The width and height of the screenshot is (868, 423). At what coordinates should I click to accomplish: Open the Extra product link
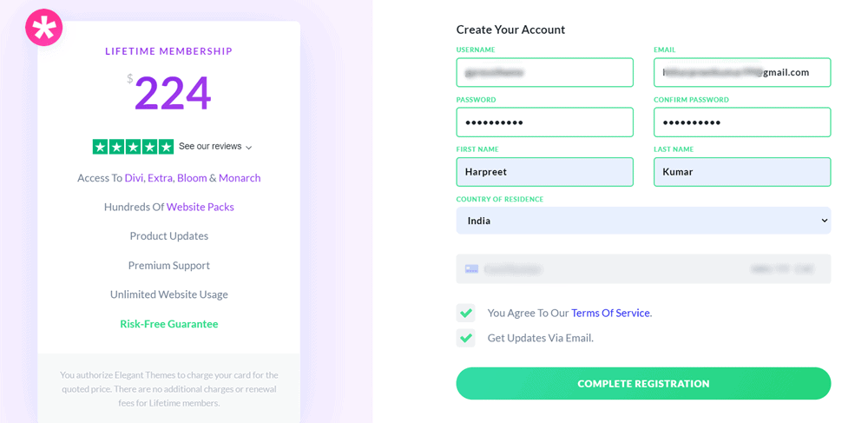coord(161,178)
